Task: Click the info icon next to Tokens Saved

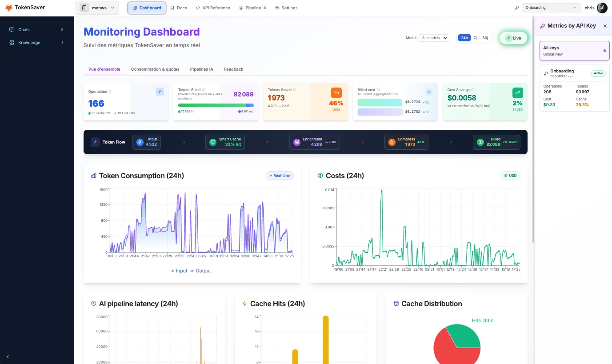Action: 295,90
